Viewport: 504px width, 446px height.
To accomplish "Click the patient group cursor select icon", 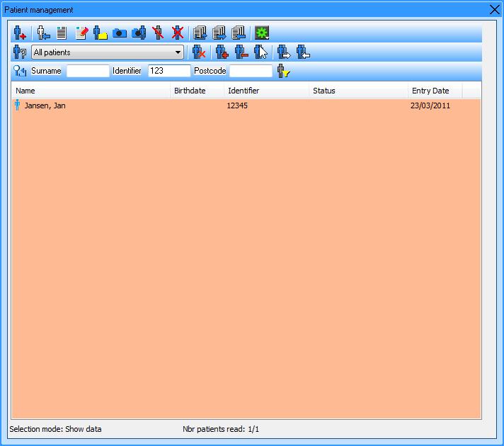I will [260, 52].
